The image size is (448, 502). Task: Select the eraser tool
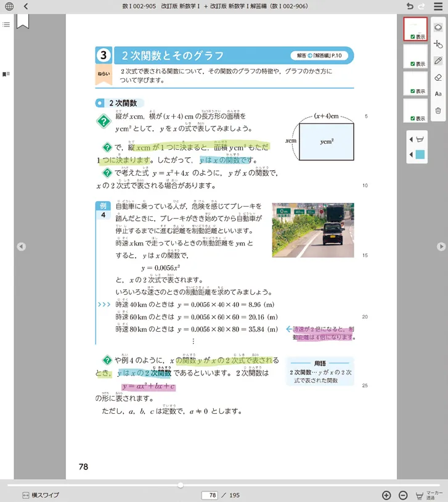(x=438, y=78)
